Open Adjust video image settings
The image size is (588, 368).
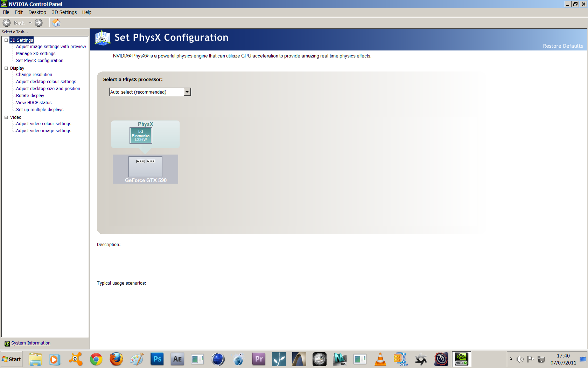click(x=43, y=131)
